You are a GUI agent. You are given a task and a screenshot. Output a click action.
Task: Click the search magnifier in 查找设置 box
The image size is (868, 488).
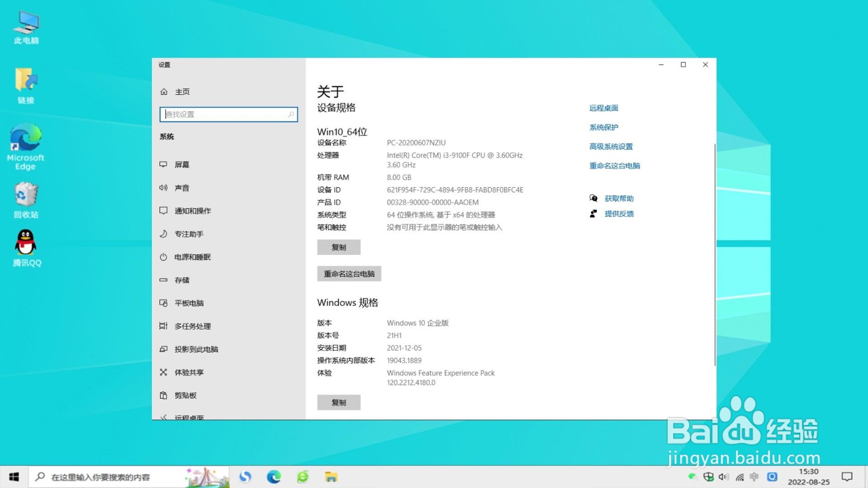coord(291,114)
